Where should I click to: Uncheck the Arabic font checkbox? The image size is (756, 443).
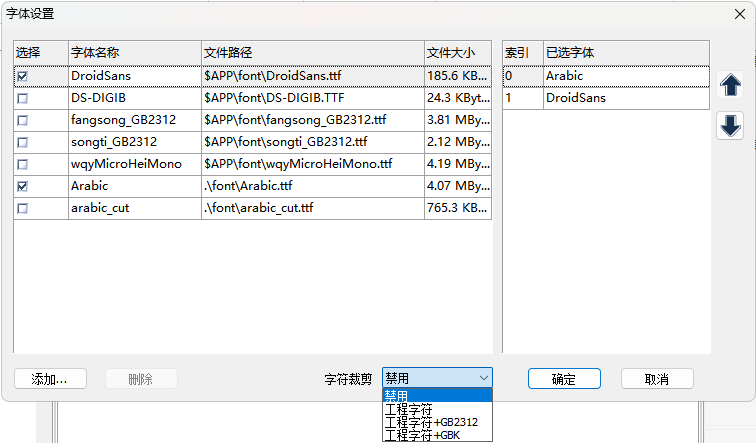pyautogui.click(x=23, y=186)
